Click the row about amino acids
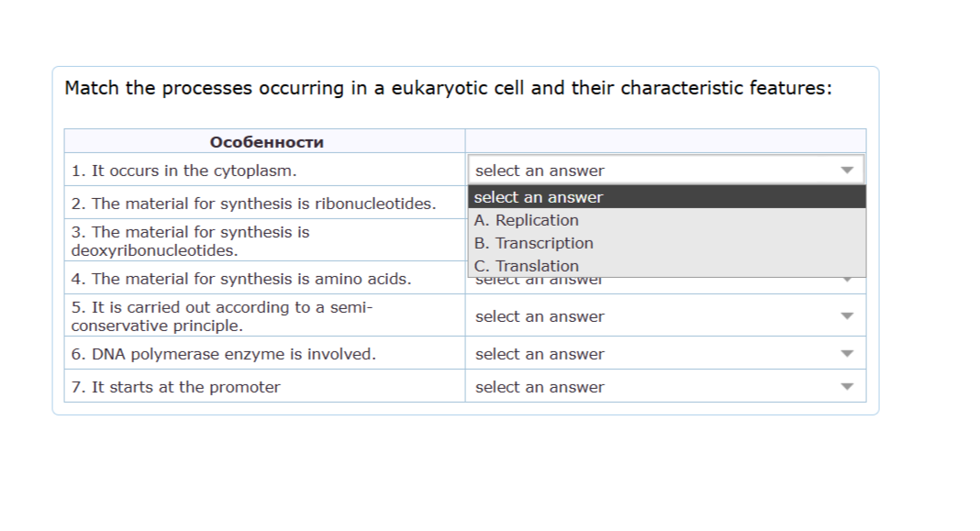 pyautogui.click(x=264, y=278)
